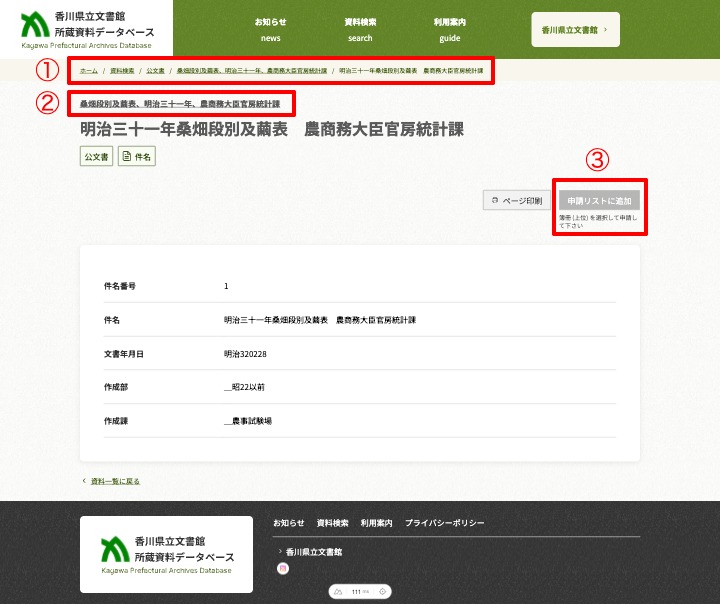Screen dimensions: 720x604
Task: Click the document icon in 件名 tag
Action: click(x=127, y=157)
